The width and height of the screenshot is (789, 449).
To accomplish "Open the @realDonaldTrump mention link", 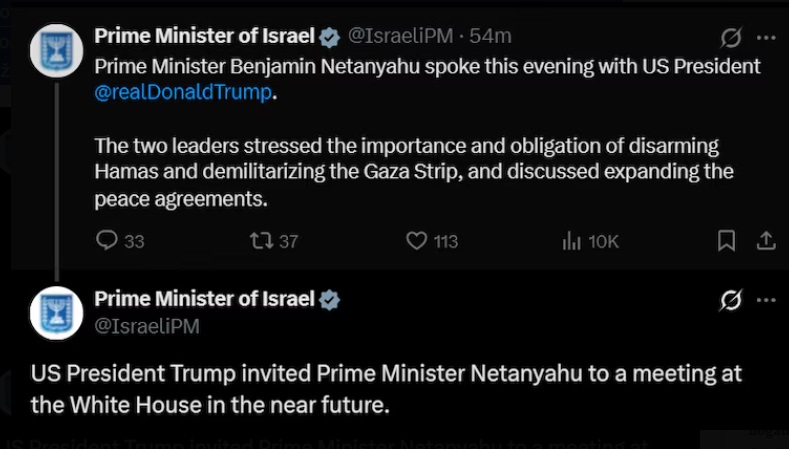I will [182, 93].
